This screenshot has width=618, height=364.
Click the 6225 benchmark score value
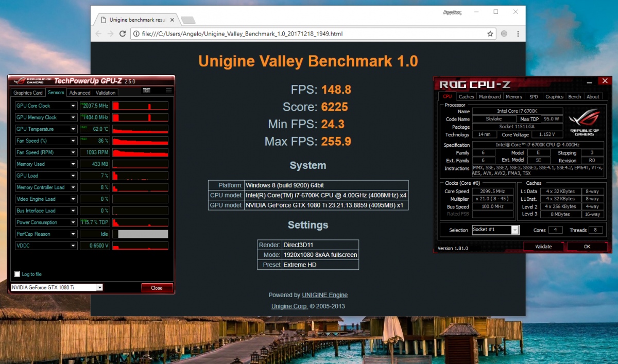[335, 107]
